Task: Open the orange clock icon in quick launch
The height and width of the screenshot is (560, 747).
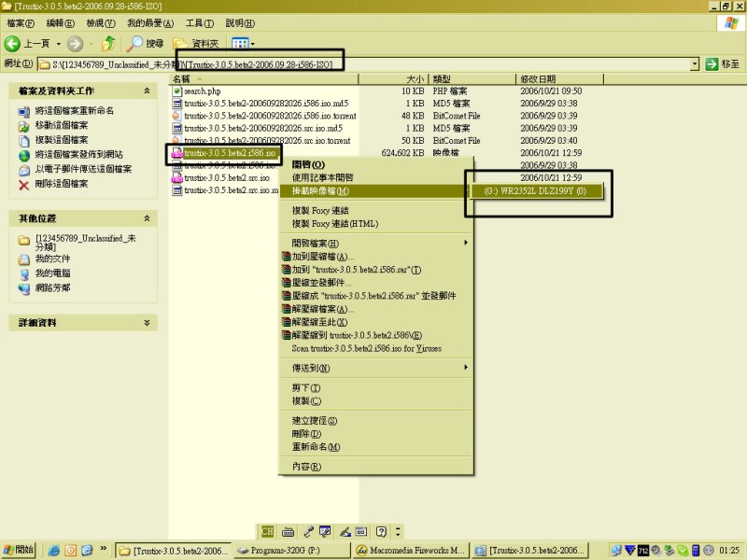Action: [71, 551]
